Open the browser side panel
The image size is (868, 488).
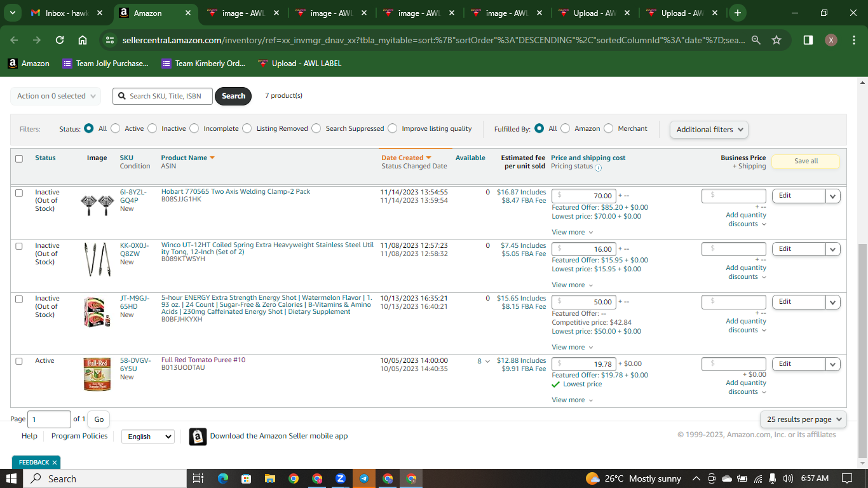click(808, 40)
